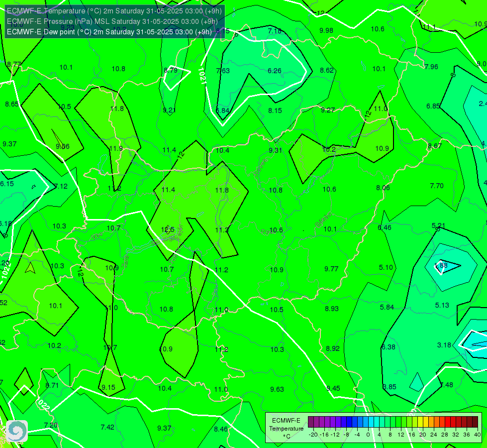
Task: Click the 5.10 temperature value
Action: coord(386,267)
